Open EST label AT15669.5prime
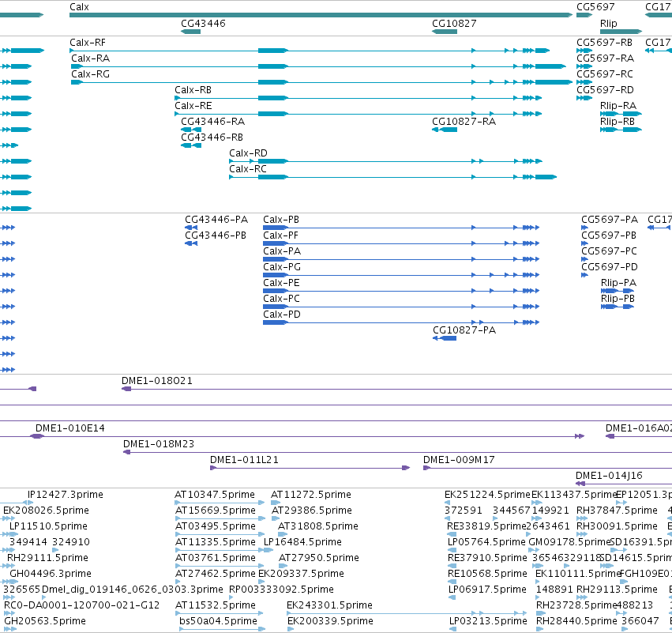The image size is (672, 633). pos(216,511)
